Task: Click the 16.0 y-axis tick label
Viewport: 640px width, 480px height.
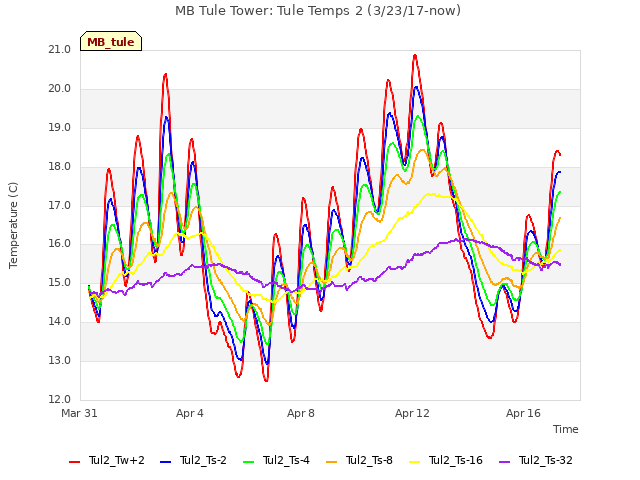Action: click(60, 244)
